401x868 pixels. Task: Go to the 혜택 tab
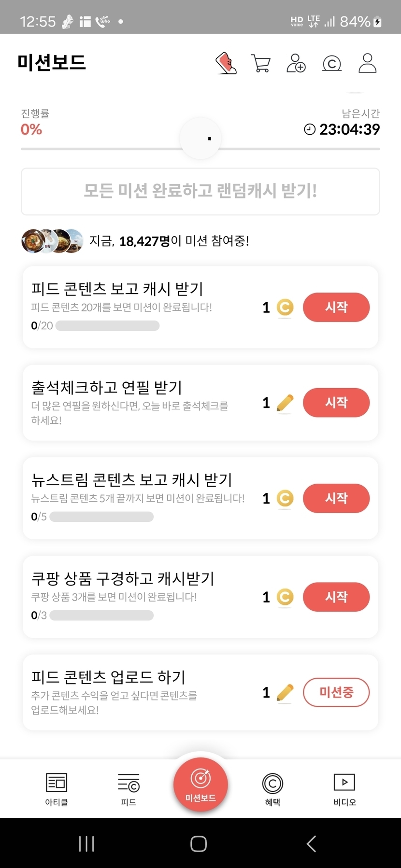(x=272, y=789)
